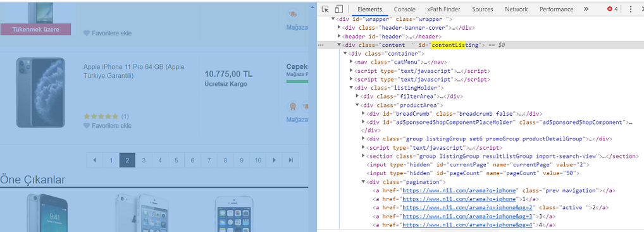Select the pageCount hidden input line
This screenshot has width=644, height=232.
473,173
